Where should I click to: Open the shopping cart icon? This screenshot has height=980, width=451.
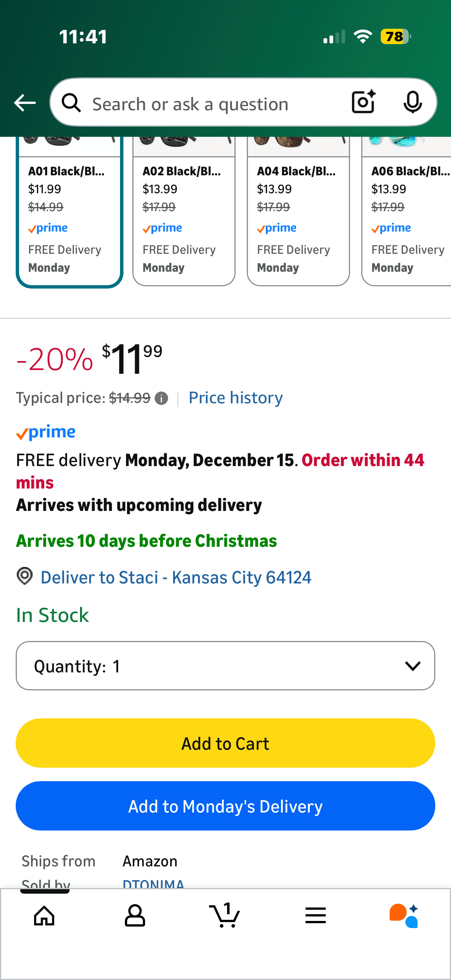coord(225,915)
